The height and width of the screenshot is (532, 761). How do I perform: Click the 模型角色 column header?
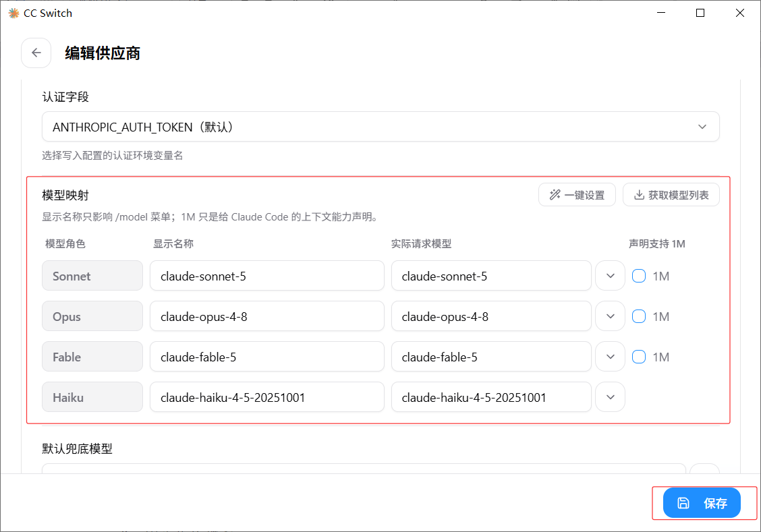pos(65,244)
